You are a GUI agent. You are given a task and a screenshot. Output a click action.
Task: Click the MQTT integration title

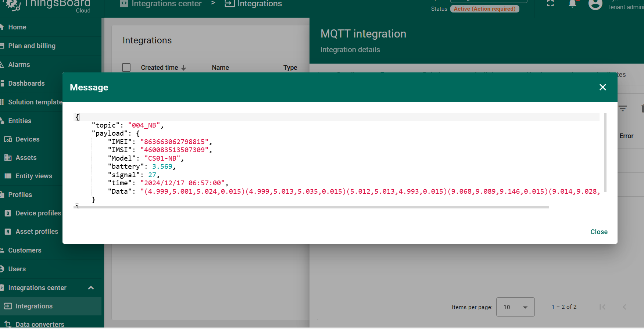coord(363,34)
